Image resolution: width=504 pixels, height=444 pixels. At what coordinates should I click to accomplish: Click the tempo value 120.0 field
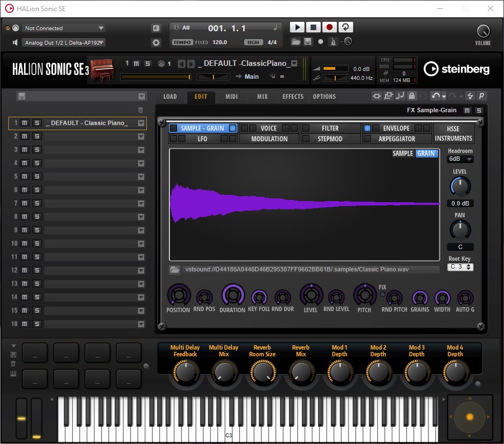[x=220, y=42]
